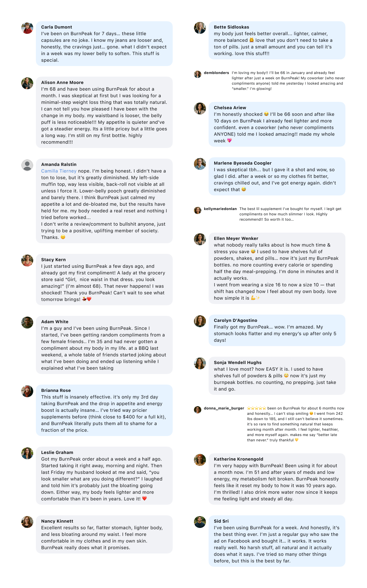Click Carla Dumont's profile avatar
367x588 pixels.
27,28
